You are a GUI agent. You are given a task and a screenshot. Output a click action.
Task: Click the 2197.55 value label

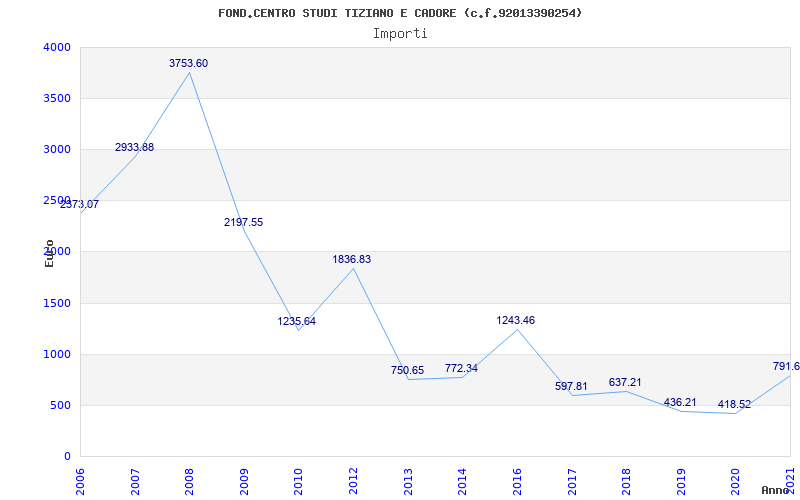pyautogui.click(x=243, y=222)
